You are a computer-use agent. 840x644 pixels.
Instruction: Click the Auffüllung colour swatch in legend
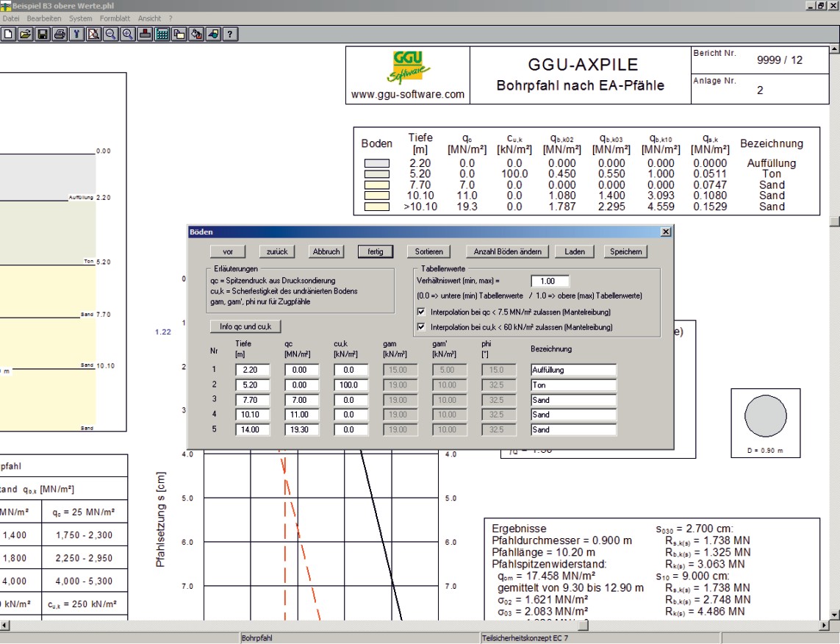pyautogui.click(x=376, y=163)
